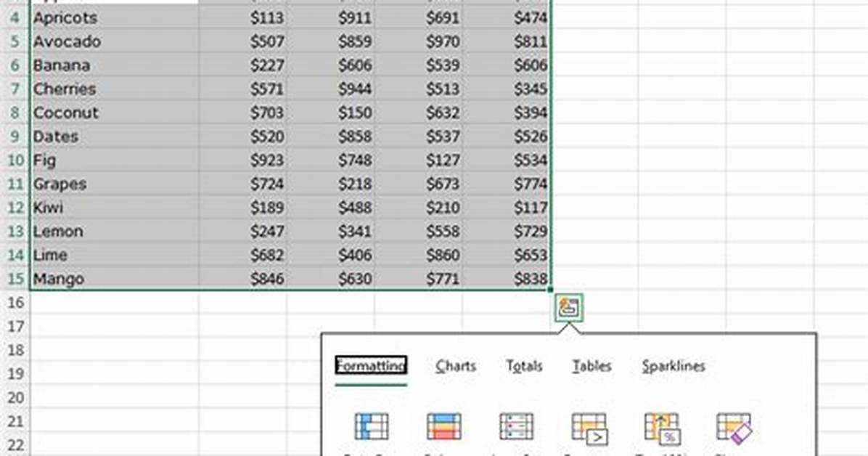Select the $630 cell in Mango row

coord(331,279)
